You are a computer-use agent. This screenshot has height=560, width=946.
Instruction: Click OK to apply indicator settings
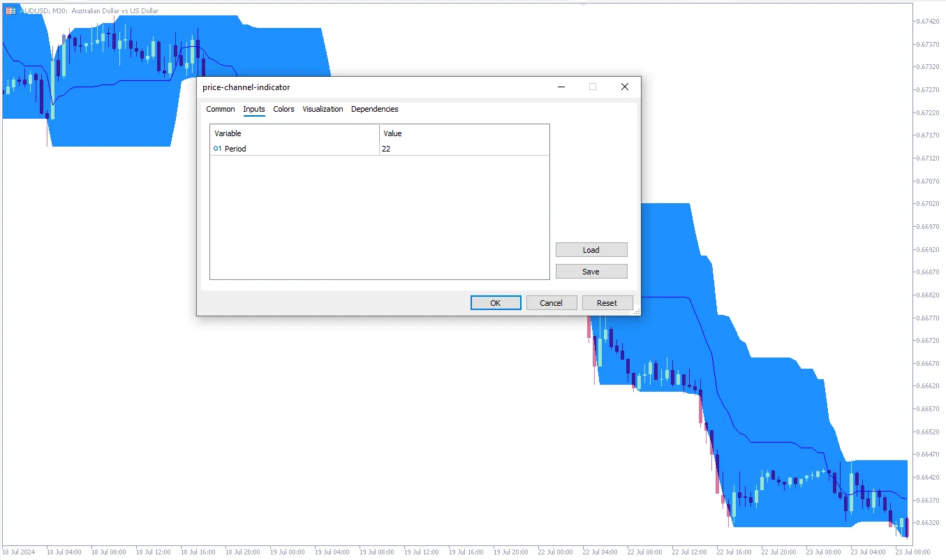496,303
